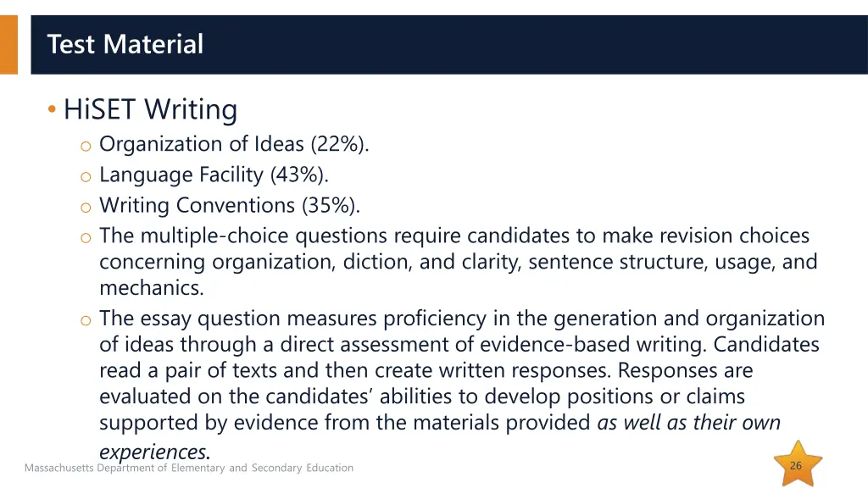868x488 pixels.
Task: Click the circle bullet beside Language Facility
Action: 86,177
